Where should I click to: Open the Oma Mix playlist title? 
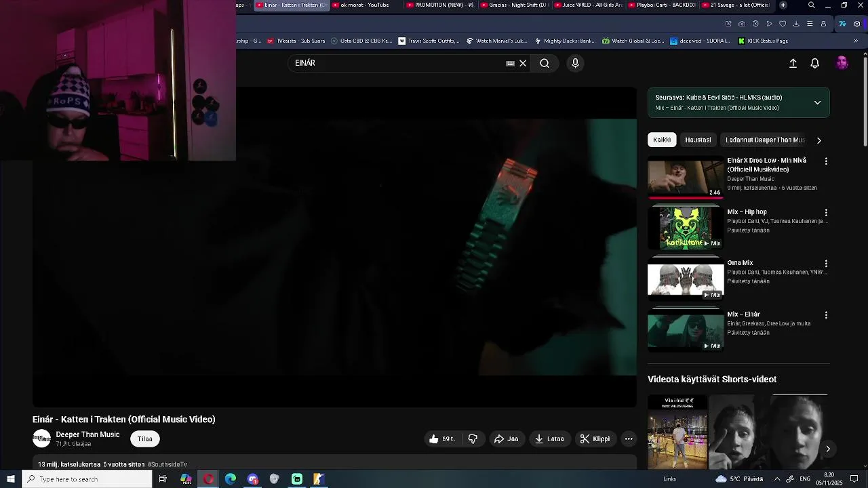point(740,263)
